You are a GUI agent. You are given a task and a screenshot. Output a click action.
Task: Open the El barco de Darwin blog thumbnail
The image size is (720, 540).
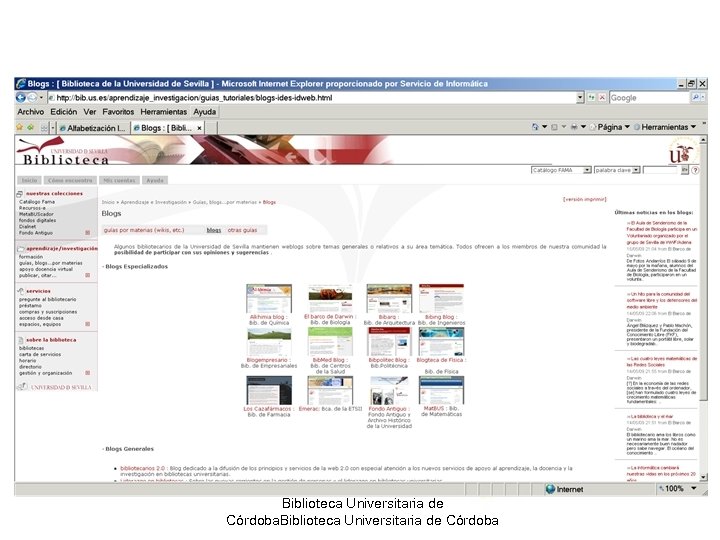coord(330,299)
